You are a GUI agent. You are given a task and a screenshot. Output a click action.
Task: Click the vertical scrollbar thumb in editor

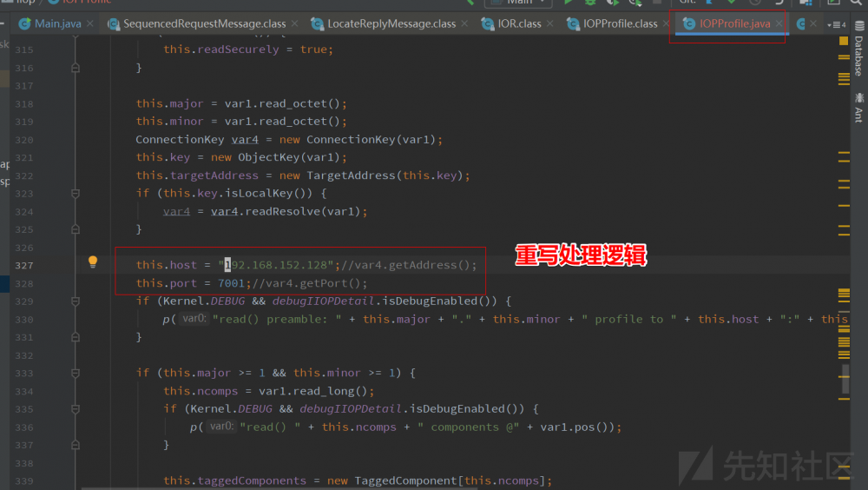click(845, 377)
